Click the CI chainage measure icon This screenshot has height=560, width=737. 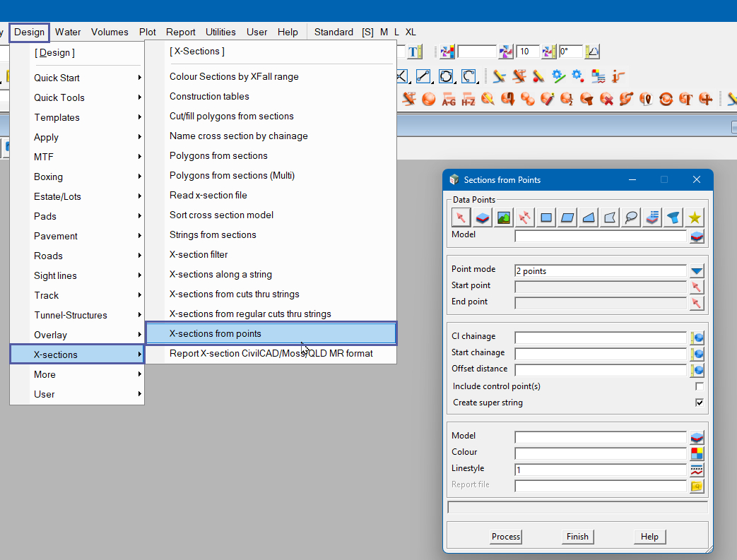pyautogui.click(x=697, y=338)
